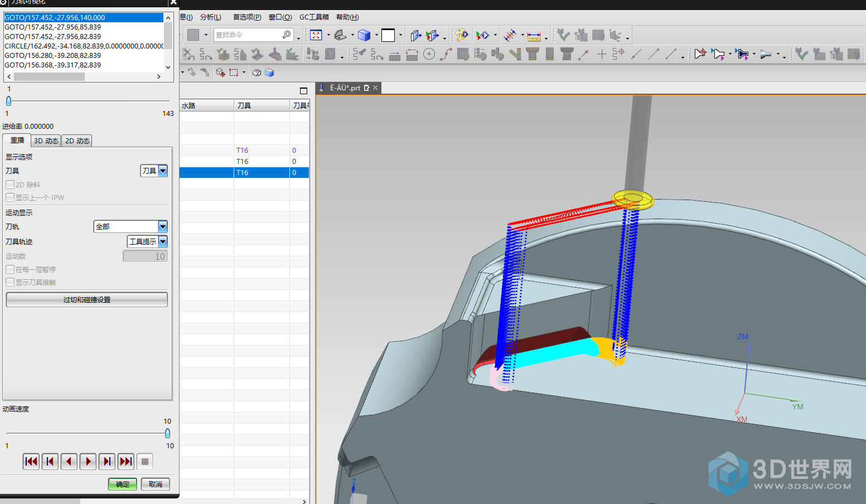Open the 刀具轨迹 工具提示 dropdown
This screenshot has width=866, height=504.
point(147,241)
